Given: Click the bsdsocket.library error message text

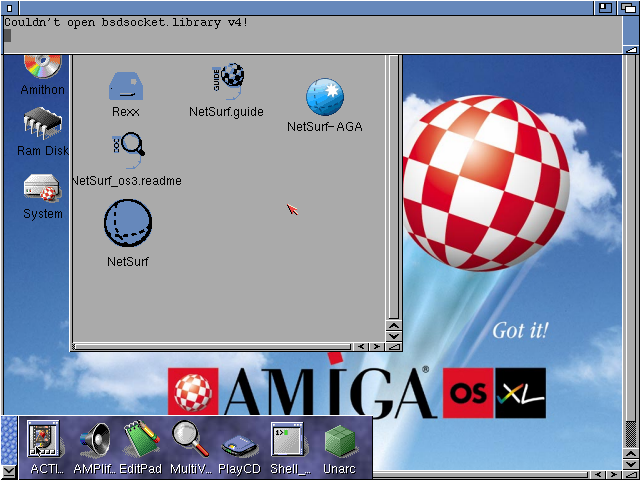Looking at the screenshot, I should [126, 22].
